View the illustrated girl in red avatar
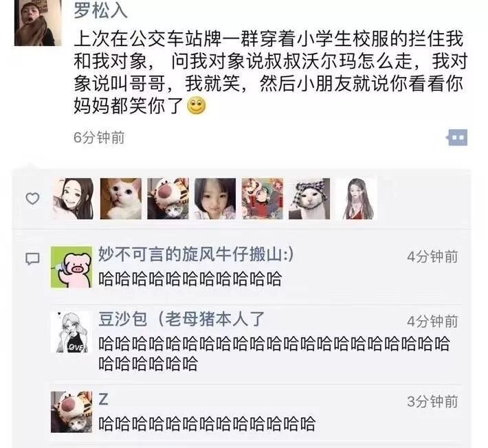Viewport: 488px width, 448px height. 357,199
